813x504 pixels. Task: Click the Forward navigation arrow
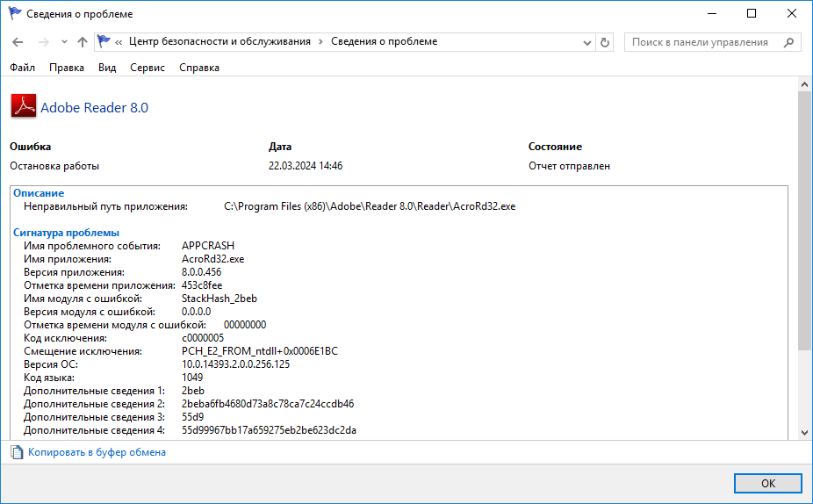pos(43,42)
